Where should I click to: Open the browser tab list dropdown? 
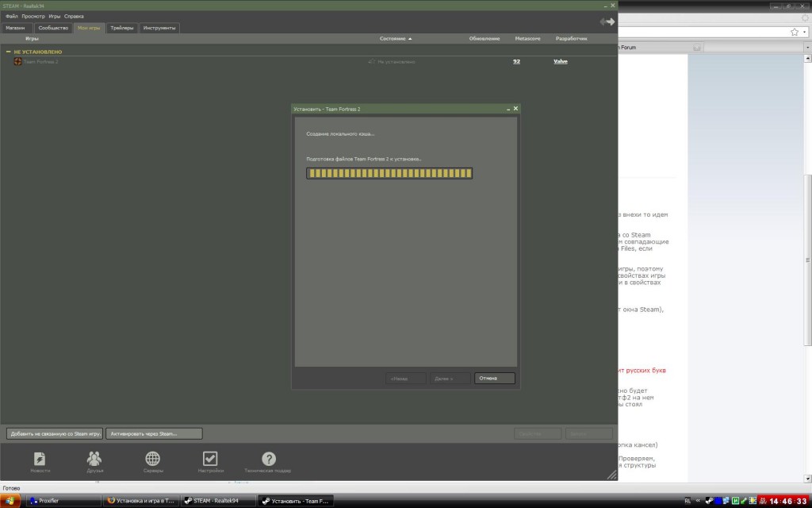point(807,47)
